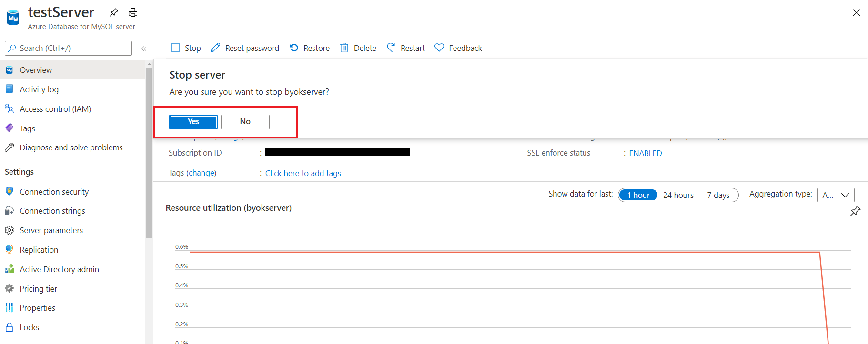Restart the server from toolbar
The width and height of the screenshot is (868, 344).
coord(405,48)
